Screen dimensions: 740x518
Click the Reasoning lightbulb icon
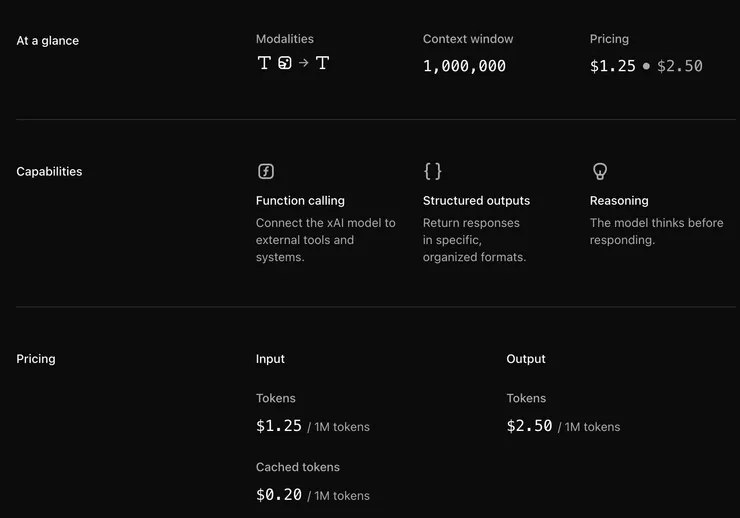click(600, 171)
